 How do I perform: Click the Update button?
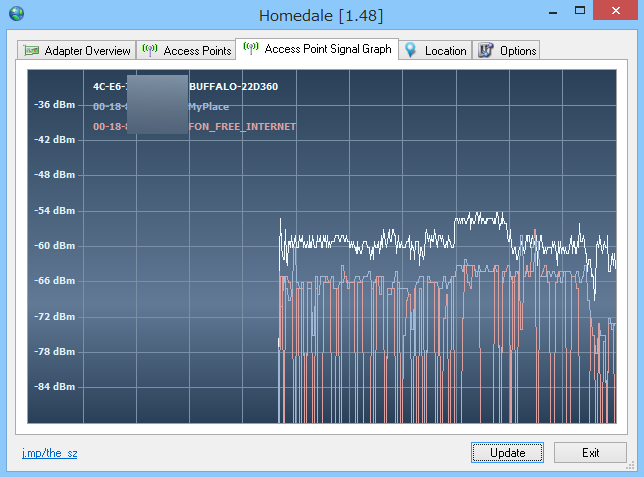pos(507,453)
